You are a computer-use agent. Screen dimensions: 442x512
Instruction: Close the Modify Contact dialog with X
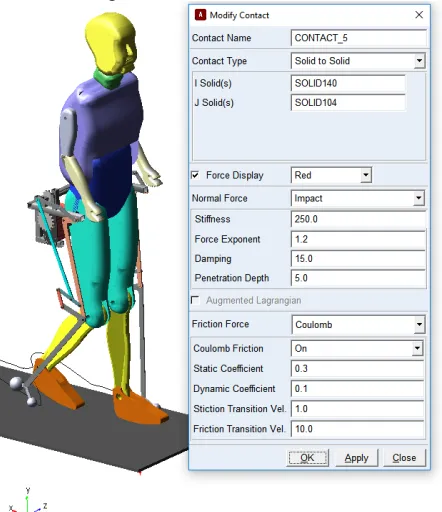[x=419, y=15]
